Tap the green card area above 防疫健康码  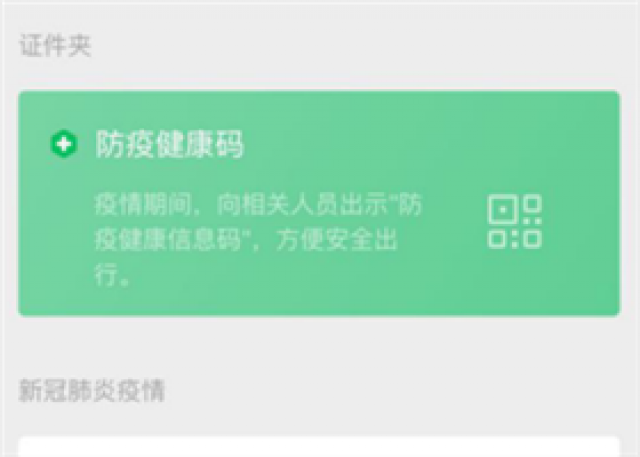tap(319, 108)
